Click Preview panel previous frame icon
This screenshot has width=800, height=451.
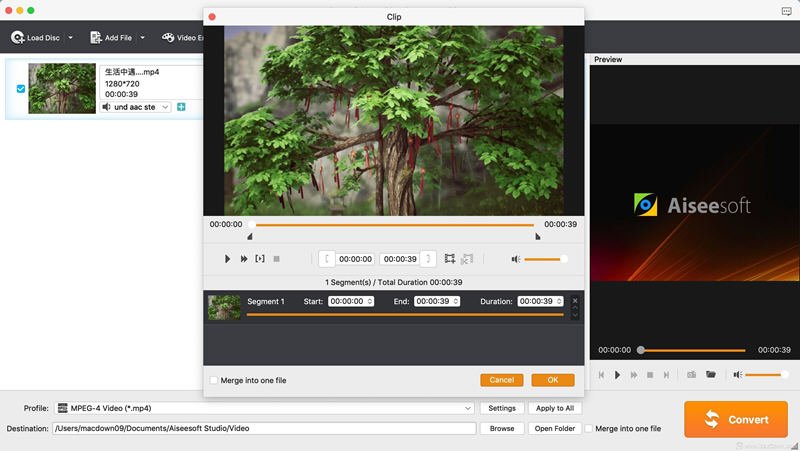(x=601, y=375)
